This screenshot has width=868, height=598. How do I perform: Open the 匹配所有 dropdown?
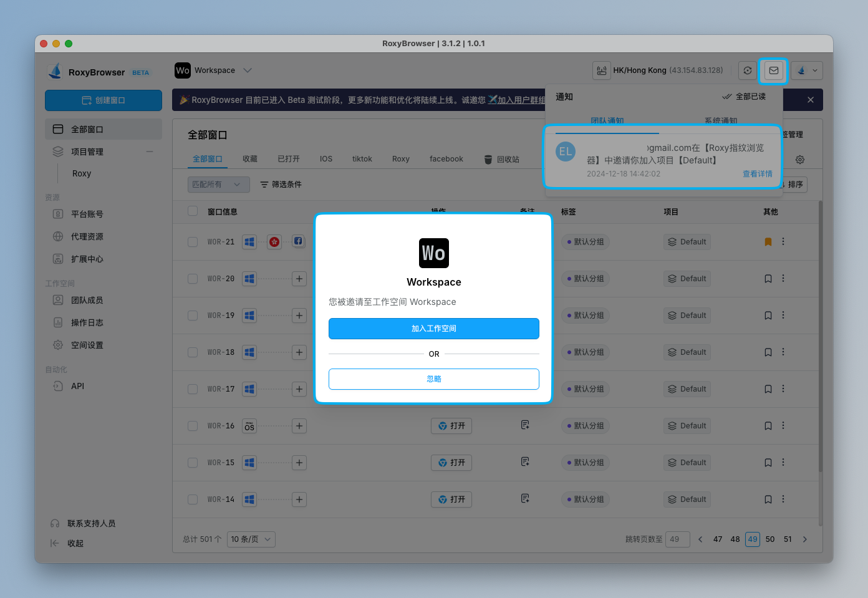[x=219, y=185]
